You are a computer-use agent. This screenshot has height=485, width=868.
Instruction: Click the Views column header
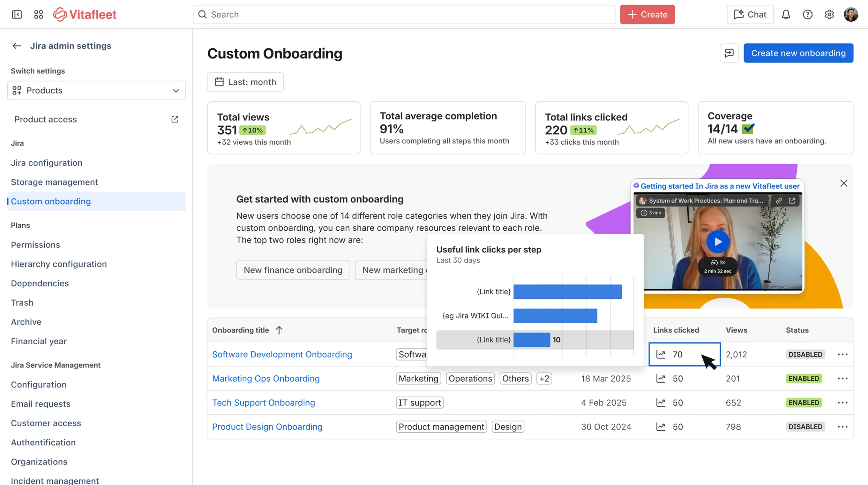(736, 330)
